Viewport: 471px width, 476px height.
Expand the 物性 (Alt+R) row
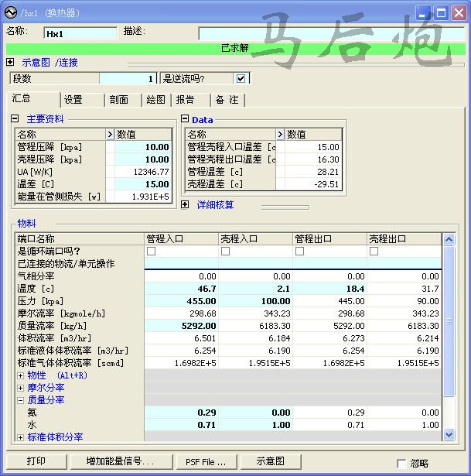(21, 375)
